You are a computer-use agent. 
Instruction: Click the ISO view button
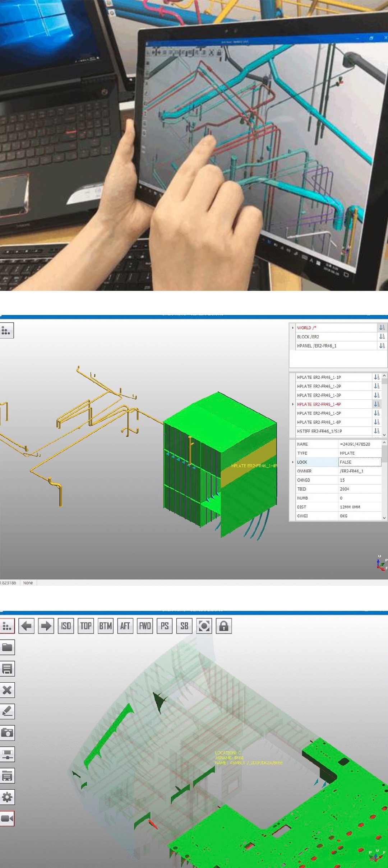pos(66,626)
